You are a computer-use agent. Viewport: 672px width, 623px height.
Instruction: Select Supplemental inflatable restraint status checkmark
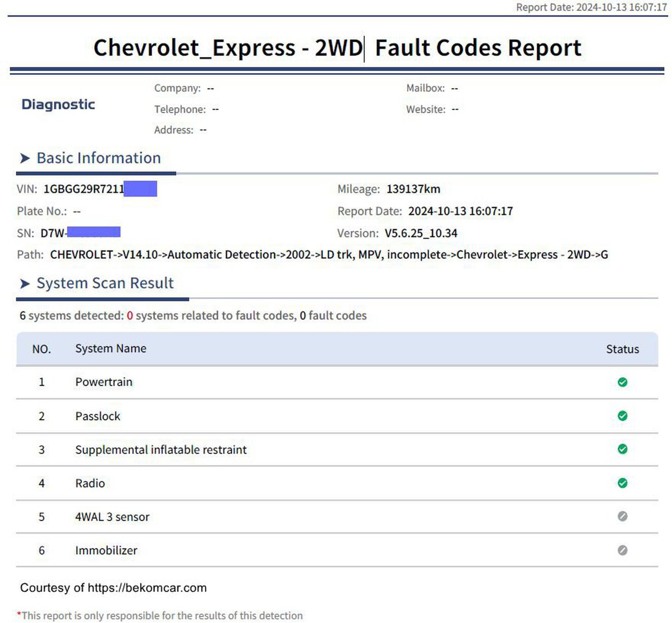622,449
